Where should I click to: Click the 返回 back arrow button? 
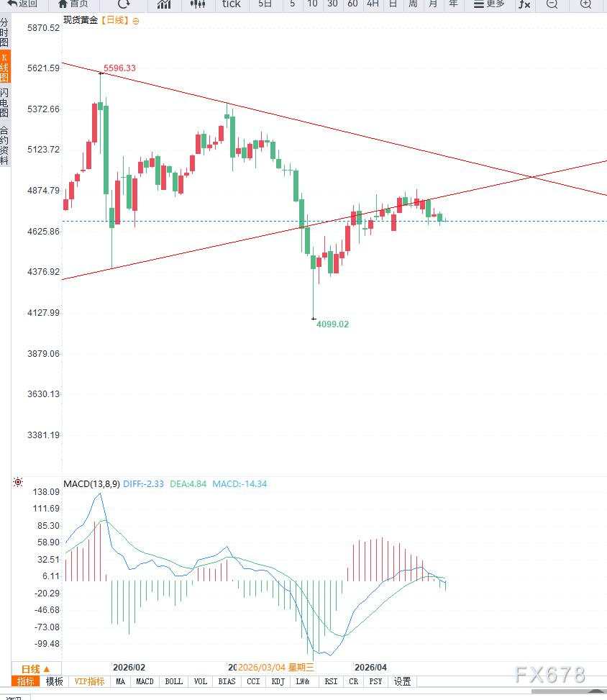tap(22, 4)
